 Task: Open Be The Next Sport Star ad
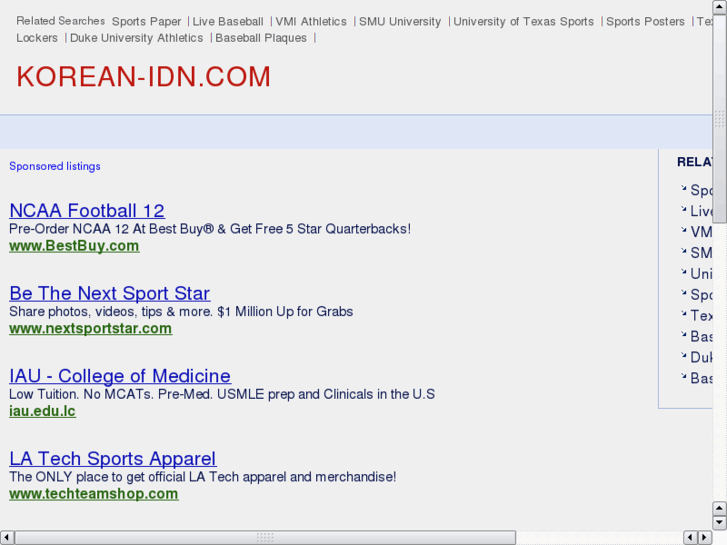click(x=109, y=293)
